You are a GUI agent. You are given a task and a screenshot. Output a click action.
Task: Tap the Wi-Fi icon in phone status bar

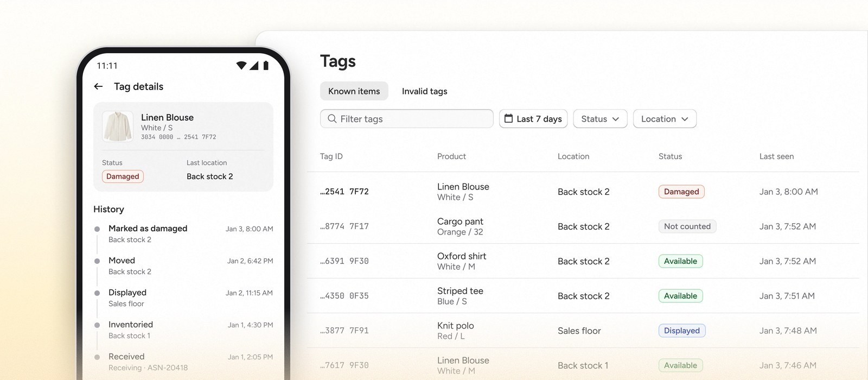pos(241,66)
